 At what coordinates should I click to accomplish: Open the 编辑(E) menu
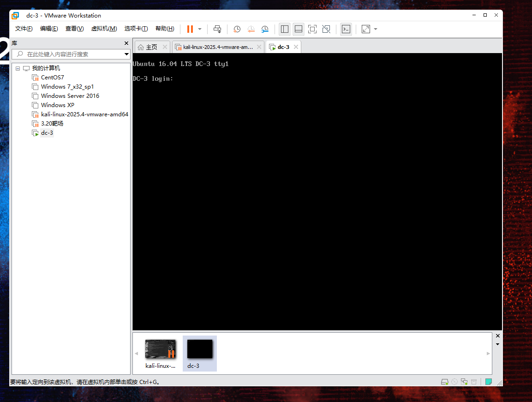pyautogui.click(x=49, y=29)
